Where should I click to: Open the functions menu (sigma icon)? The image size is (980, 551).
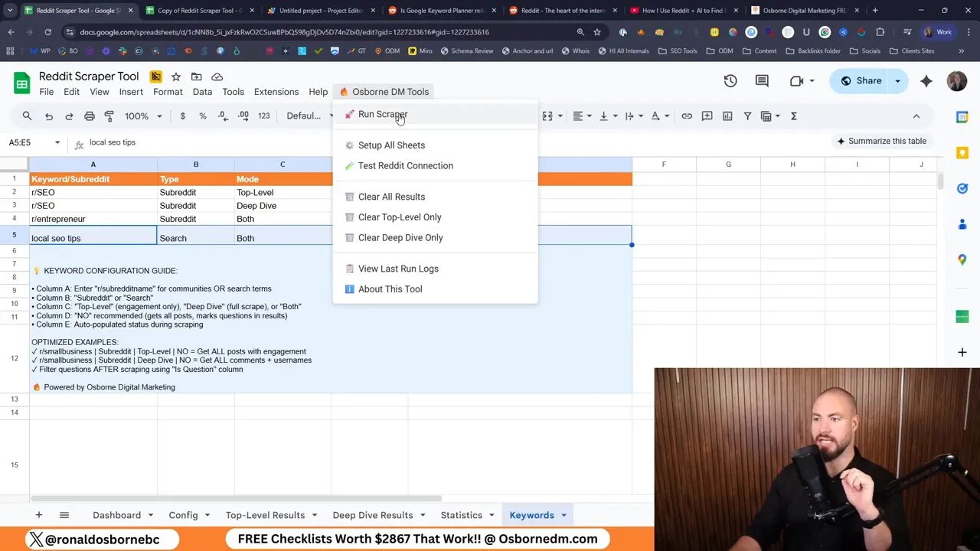tap(794, 116)
